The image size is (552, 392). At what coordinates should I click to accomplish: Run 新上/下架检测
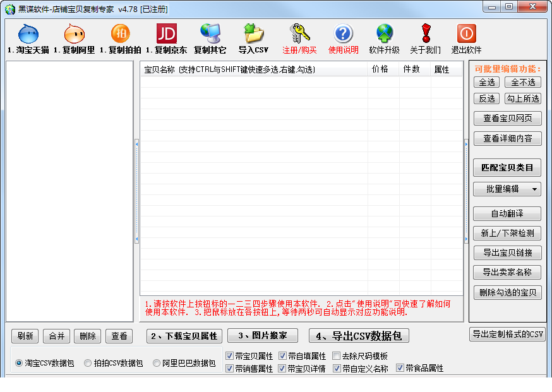(507, 233)
